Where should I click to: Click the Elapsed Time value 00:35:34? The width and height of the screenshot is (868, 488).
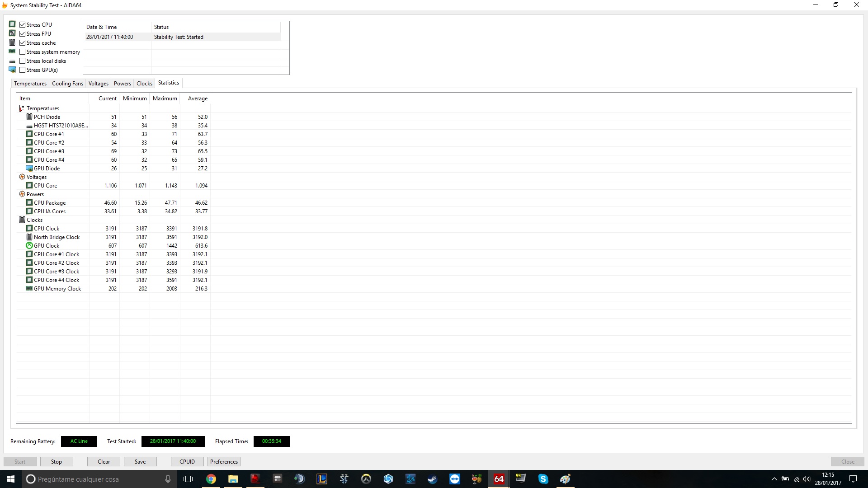272,441
